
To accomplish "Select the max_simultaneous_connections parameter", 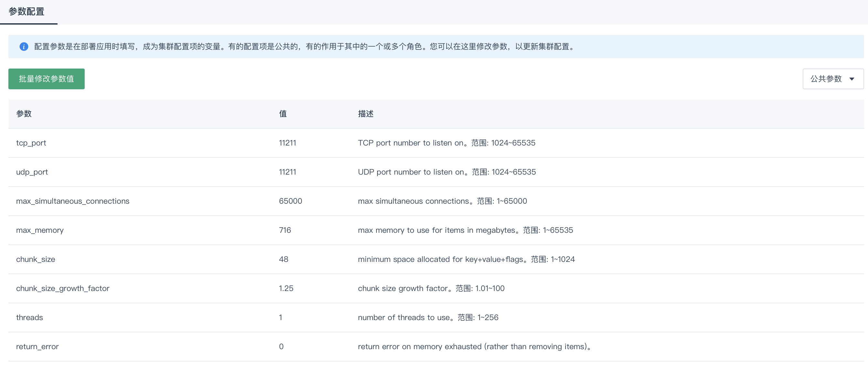I will tap(73, 201).
